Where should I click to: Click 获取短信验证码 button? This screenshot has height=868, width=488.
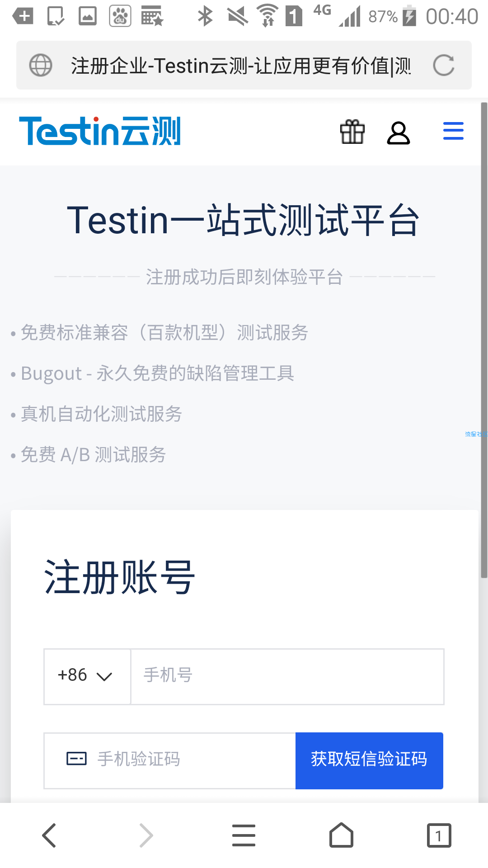pos(369,761)
